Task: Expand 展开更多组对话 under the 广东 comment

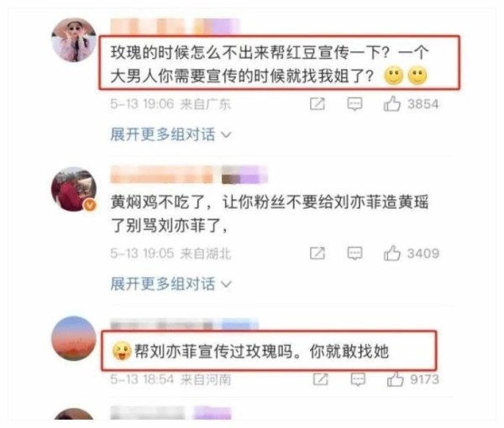Action: click(171, 134)
